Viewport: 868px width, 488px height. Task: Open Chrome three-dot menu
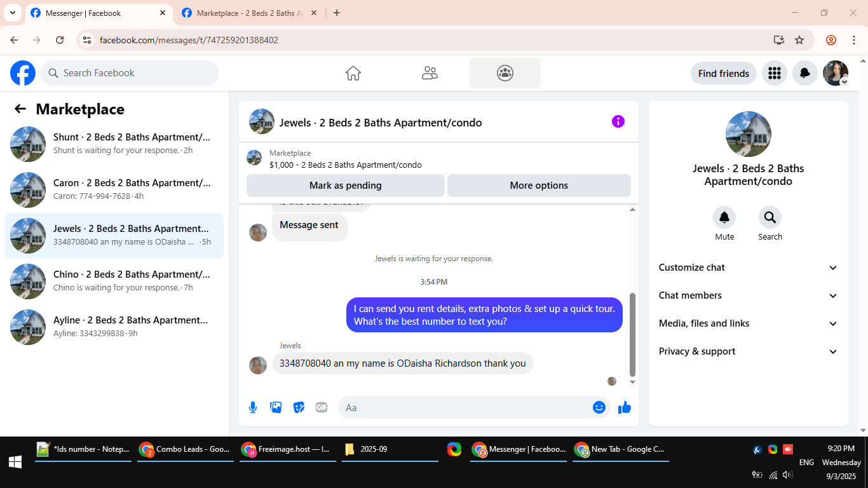click(854, 40)
